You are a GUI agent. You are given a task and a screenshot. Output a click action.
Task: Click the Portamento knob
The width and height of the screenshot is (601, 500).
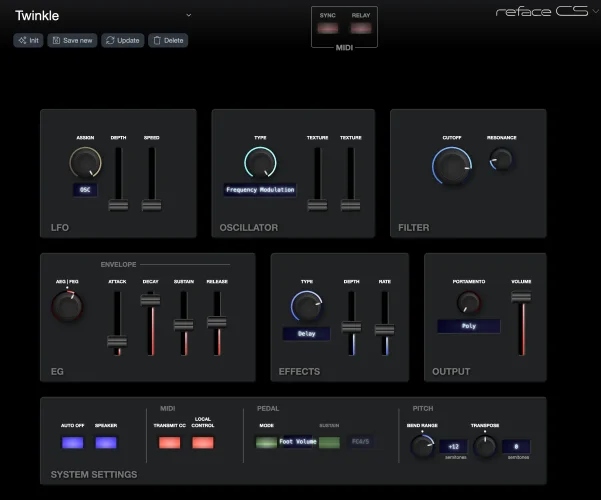coord(470,301)
